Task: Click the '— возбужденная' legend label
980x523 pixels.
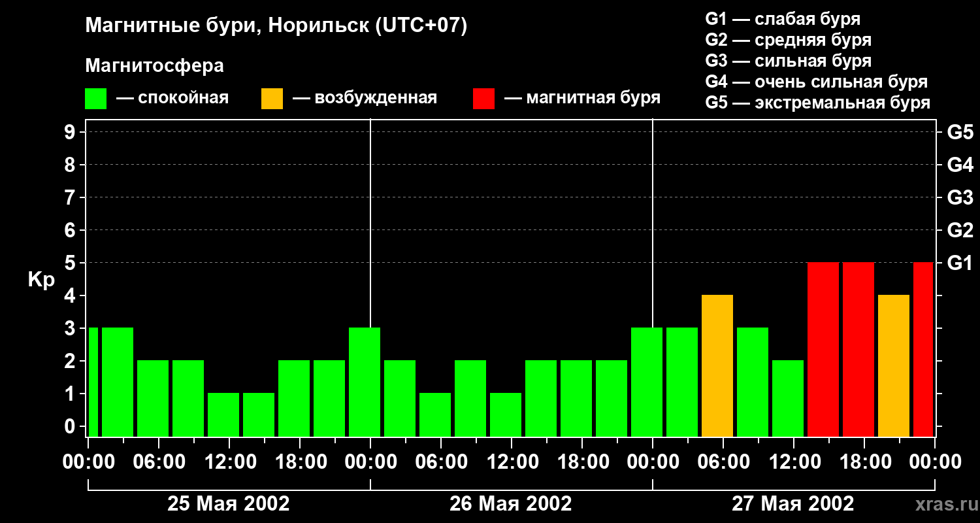Action: [365, 98]
